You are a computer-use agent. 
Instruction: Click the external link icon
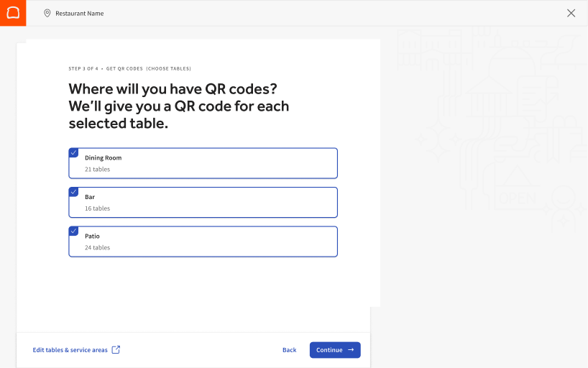coord(116,350)
